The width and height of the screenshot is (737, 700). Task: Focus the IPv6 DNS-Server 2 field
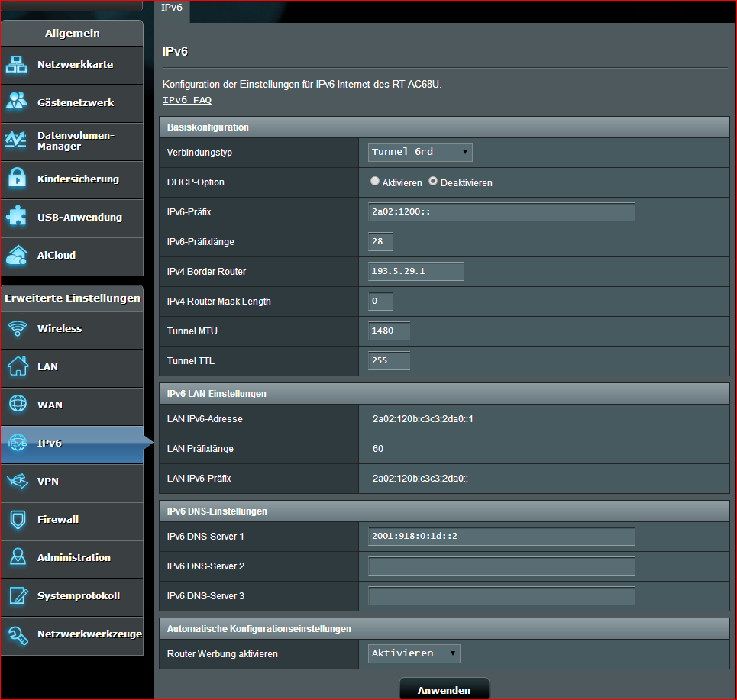[501, 566]
